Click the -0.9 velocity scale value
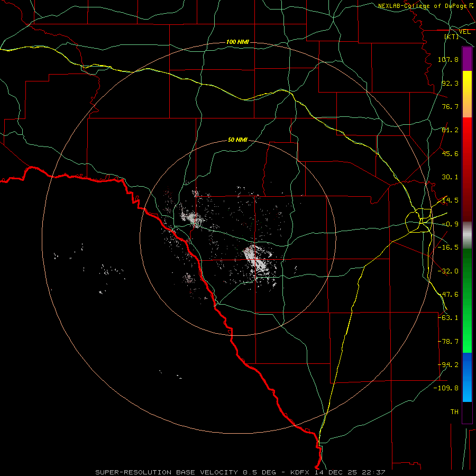 point(450,224)
